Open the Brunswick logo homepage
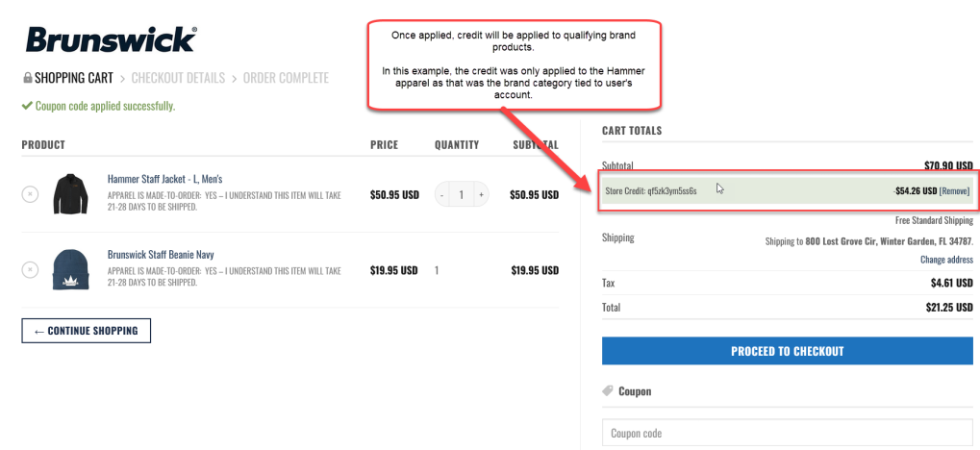This screenshot has height=450, width=980. 112,39
